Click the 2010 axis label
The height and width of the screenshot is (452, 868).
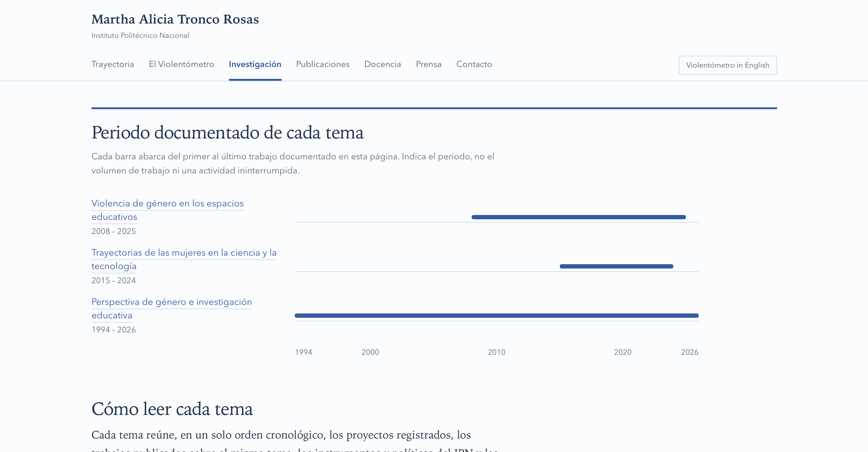496,352
